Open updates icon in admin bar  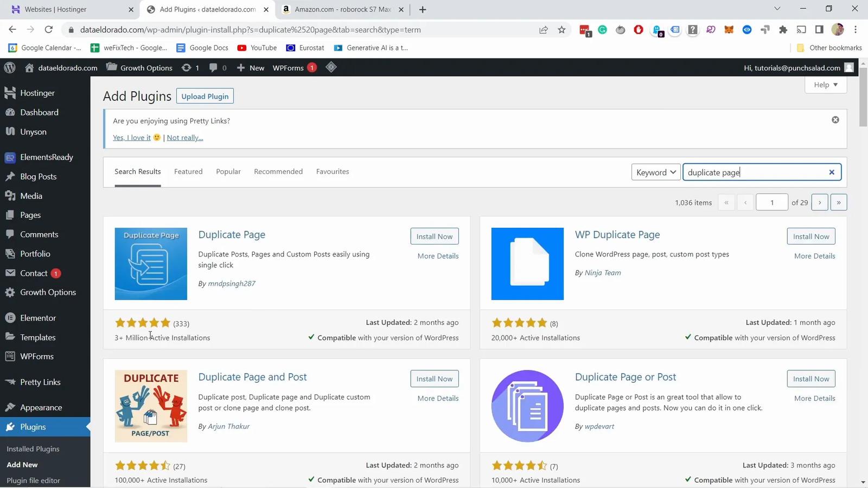(x=190, y=68)
